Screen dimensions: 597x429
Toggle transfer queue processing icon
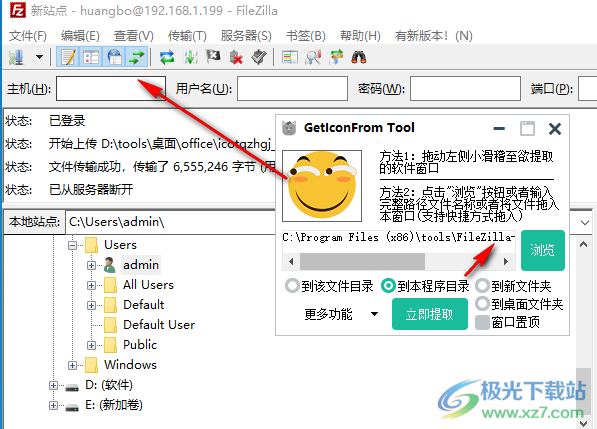tap(190, 57)
